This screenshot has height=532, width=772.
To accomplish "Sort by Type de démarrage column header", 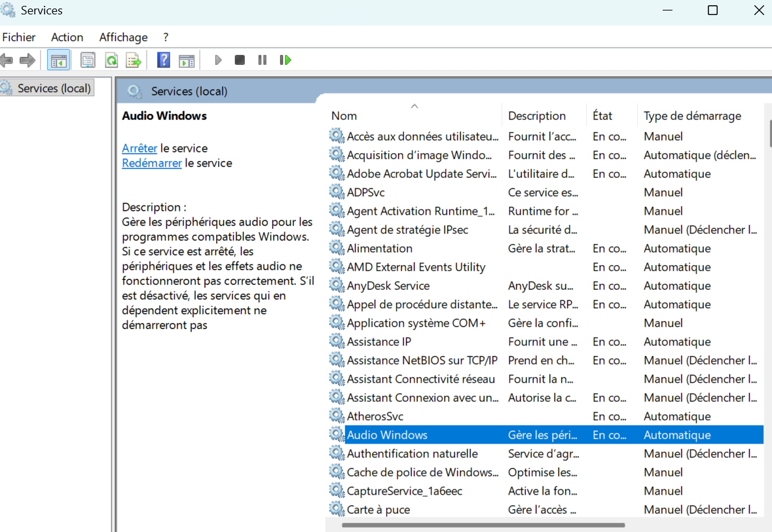I will coord(692,116).
